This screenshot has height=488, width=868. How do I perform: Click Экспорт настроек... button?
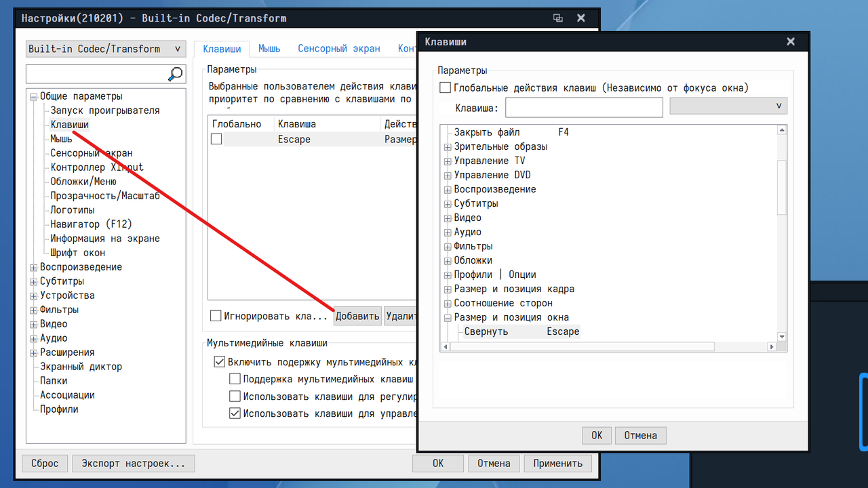(x=134, y=464)
